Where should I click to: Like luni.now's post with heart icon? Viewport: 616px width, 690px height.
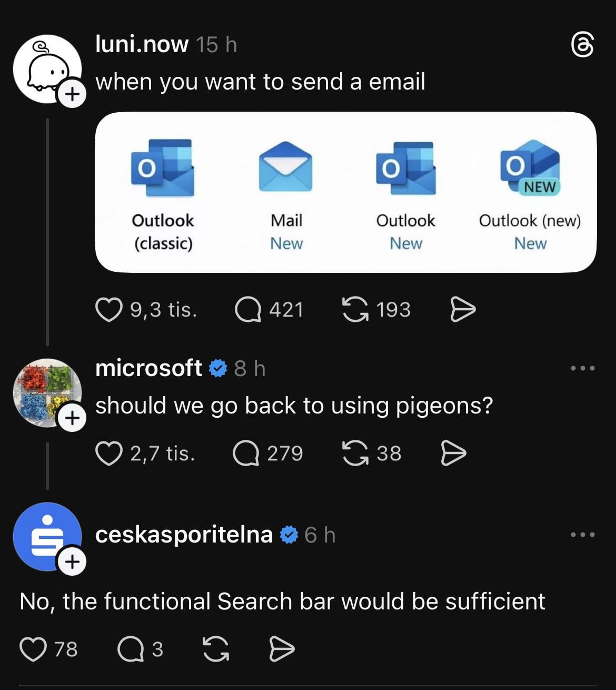point(108,309)
